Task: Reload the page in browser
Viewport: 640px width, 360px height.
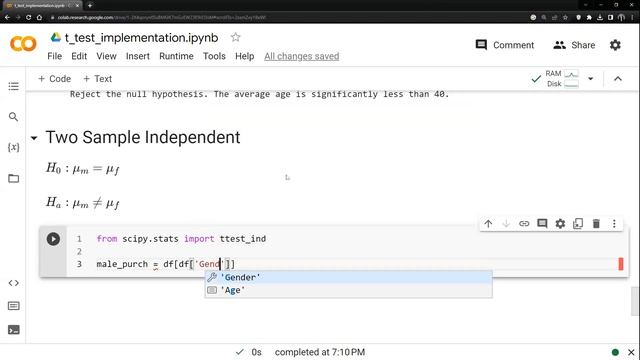Action: tap(29, 18)
